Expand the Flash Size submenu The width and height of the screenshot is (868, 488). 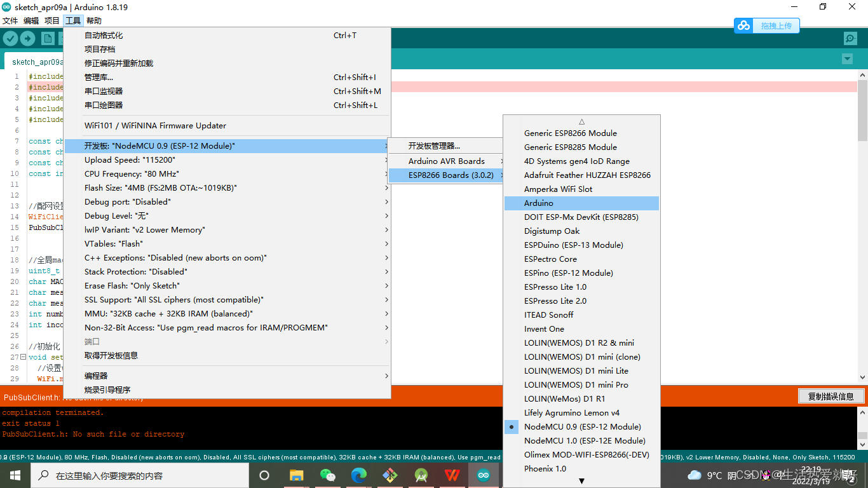[x=227, y=187]
